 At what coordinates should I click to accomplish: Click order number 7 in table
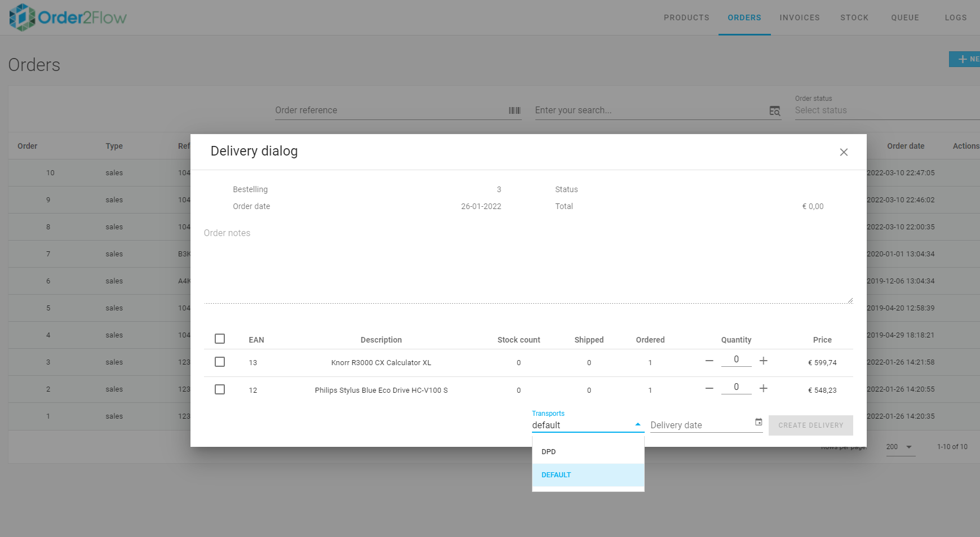pyautogui.click(x=48, y=254)
